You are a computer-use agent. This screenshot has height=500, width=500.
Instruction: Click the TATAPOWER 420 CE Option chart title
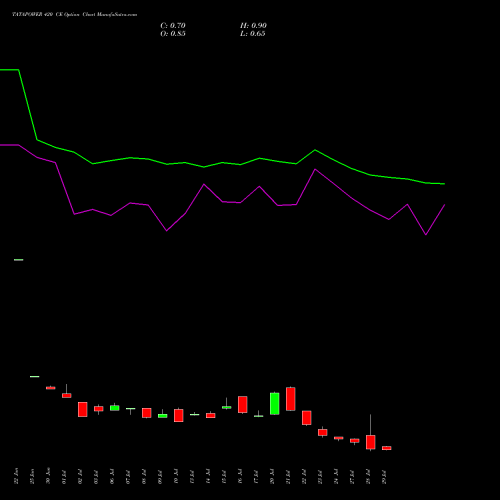pyautogui.click(x=74, y=15)
